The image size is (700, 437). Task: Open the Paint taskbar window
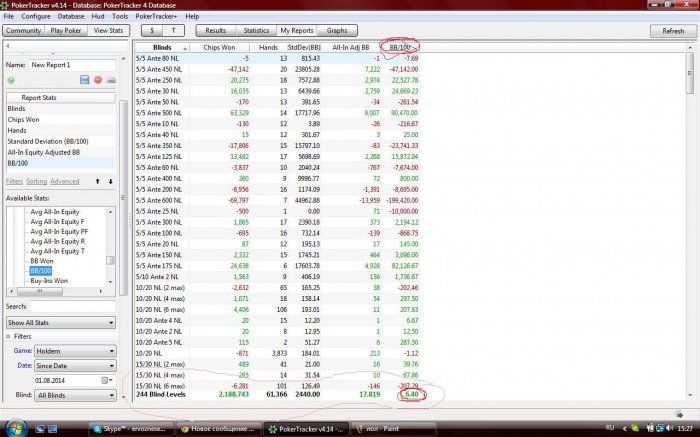pos(394,429)
